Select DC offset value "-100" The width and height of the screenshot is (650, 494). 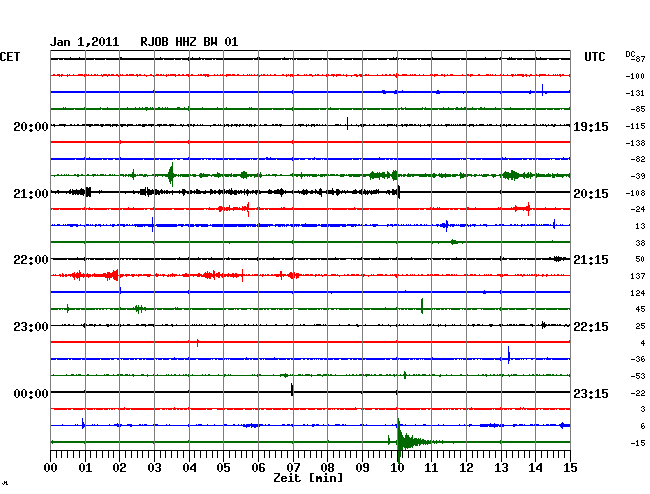point(635,76)
